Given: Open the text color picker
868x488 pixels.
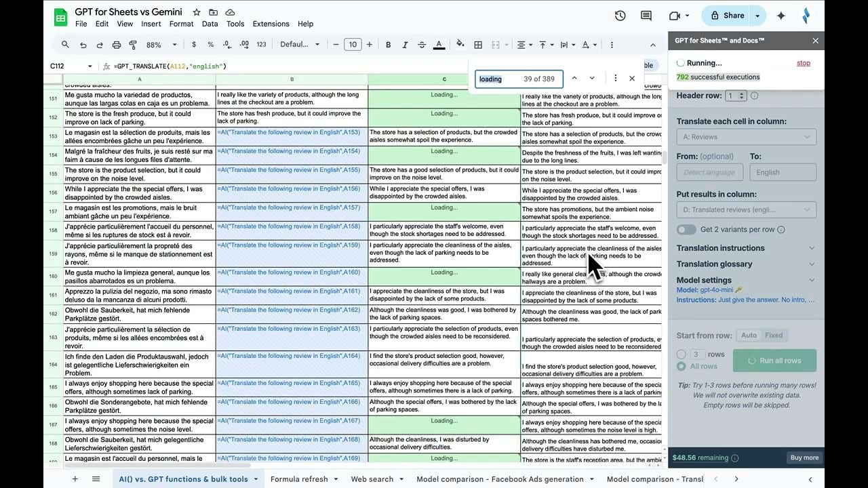Looking at the screenshot, I should [439, 45].
